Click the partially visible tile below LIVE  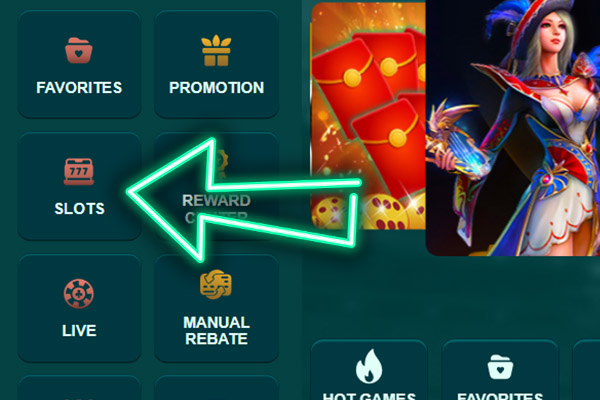pyautogui.click(x=79, y=388)
